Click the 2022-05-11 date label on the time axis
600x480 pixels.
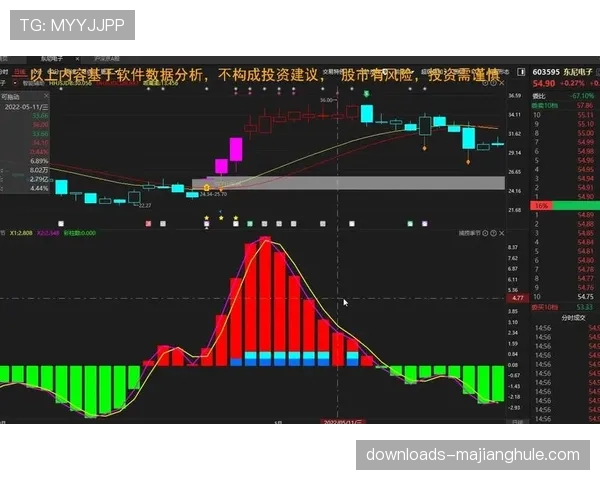[x=341, y=422]
